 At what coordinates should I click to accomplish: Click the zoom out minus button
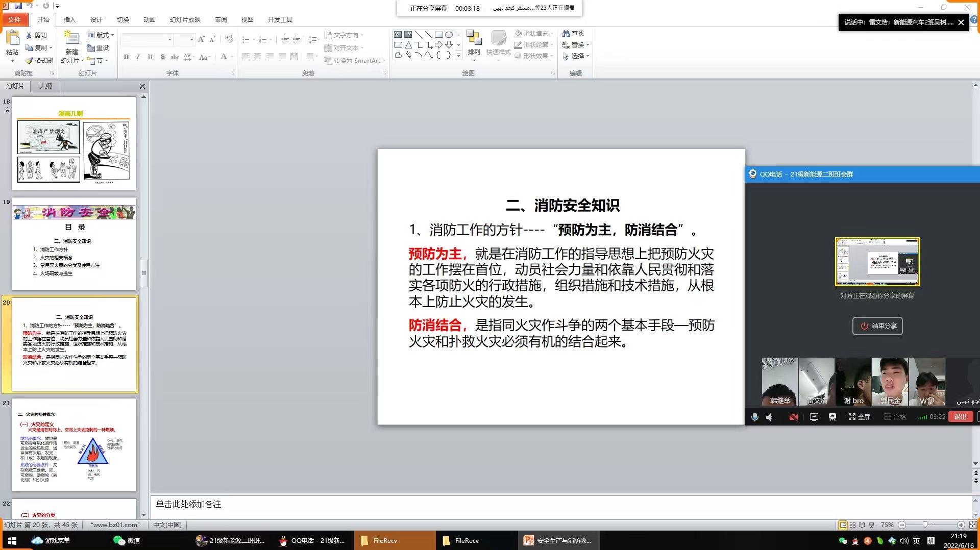coord(902,524)
